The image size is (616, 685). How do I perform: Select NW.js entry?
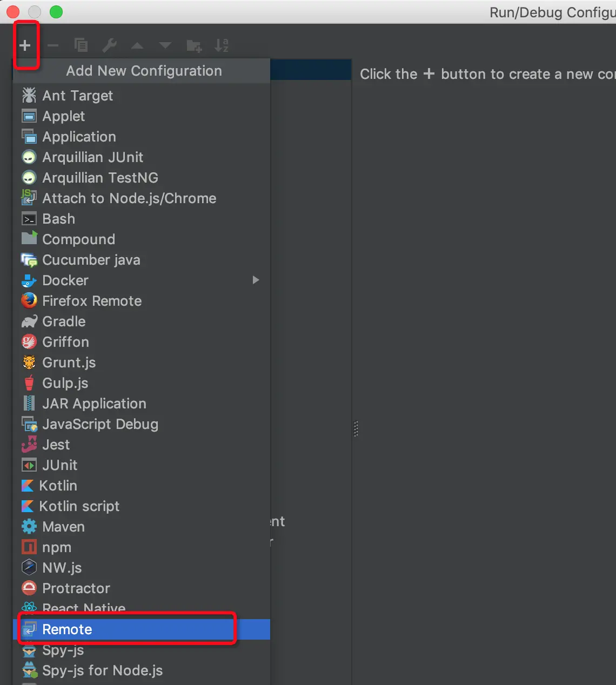click(x=142, y=568)
